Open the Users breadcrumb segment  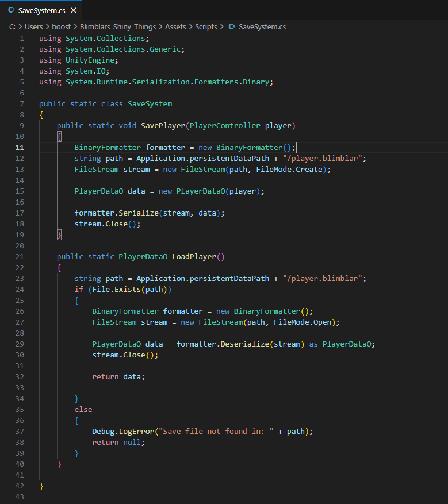[34, 26]
